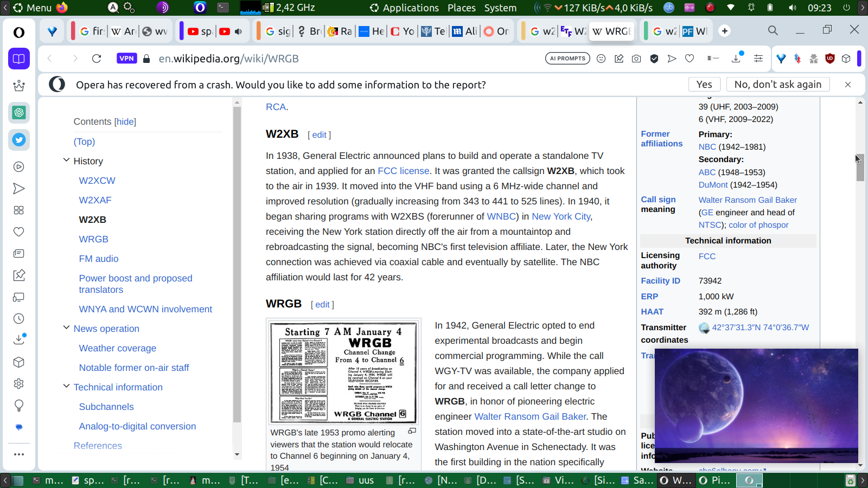Toggle the VPN badge in the address bar
Viewport: 868px width, 488px height.
[x=126, y=59]
